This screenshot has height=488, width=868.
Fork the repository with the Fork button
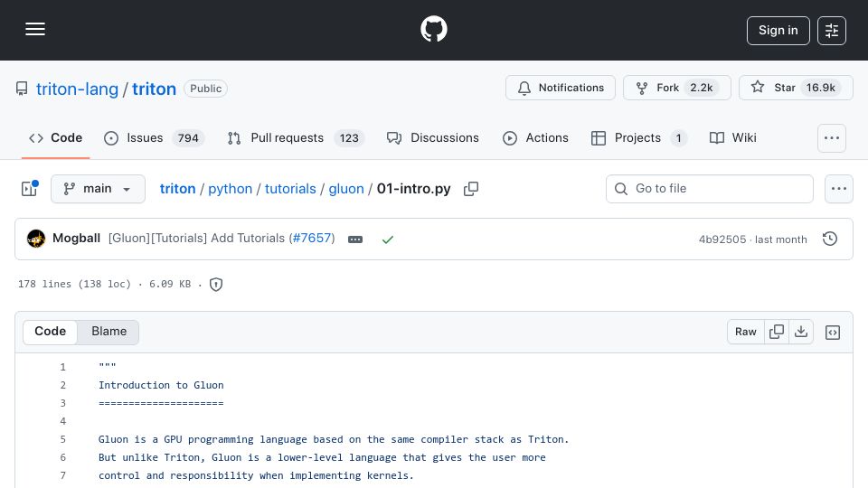tap(676, 88)
